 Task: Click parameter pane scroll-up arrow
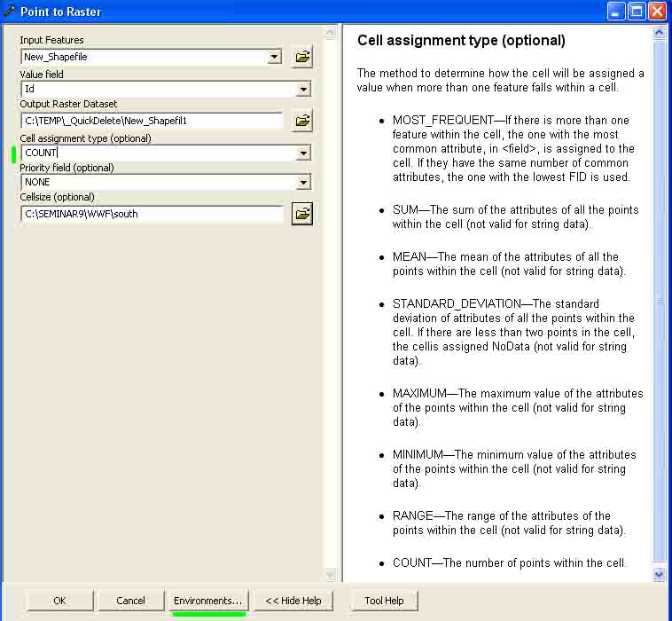coord(330,33)
